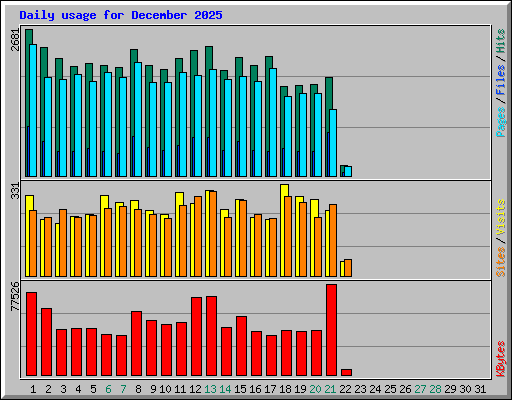This screenshot has width=512, height=400.
Task: Click day label 17 on the axis
Action: [270, 389]
